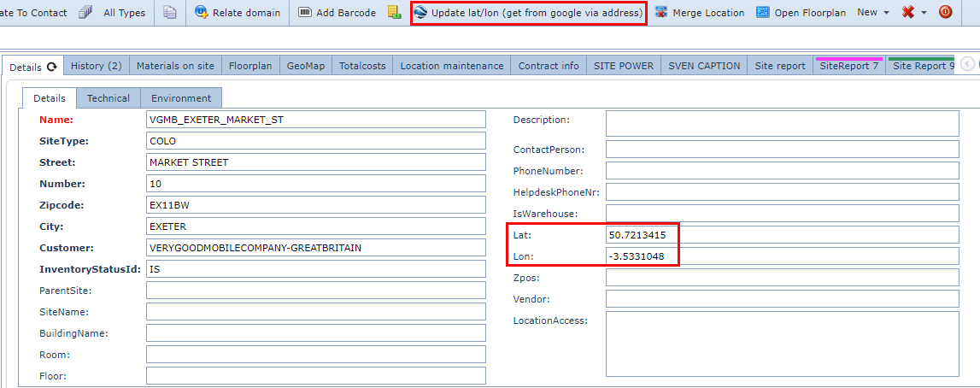Click the All Types stacked pages icon
The image size is (980, 388).
pos(85,13)
